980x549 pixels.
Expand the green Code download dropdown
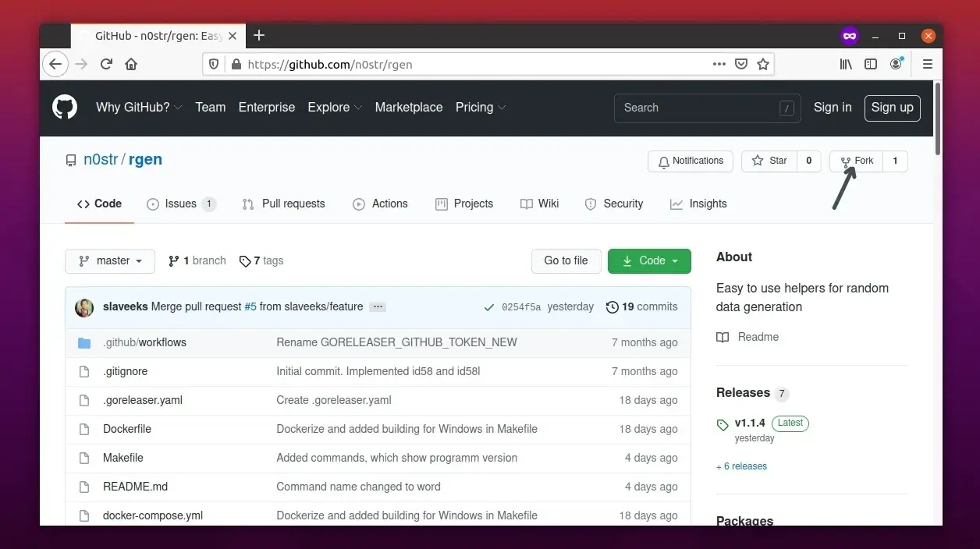(649, 261)
